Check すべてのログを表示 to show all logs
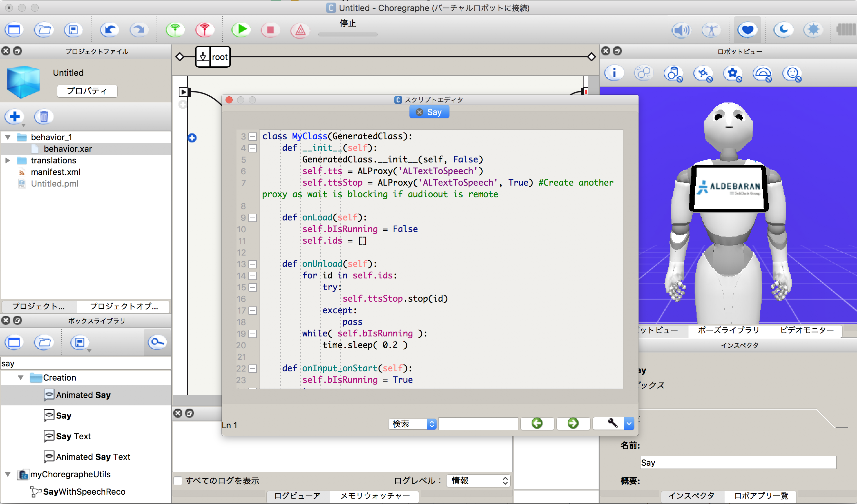 coord(178,480)
